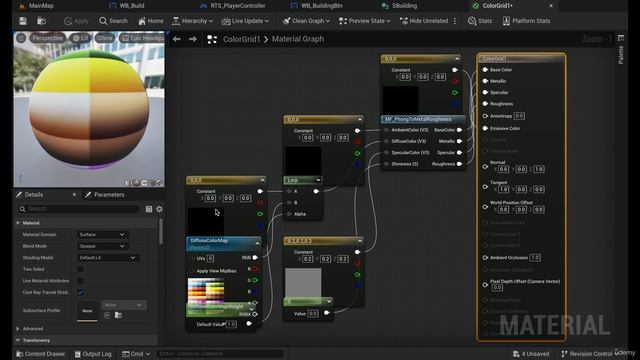Click the Home toolbar button

[x=151, y=21]
